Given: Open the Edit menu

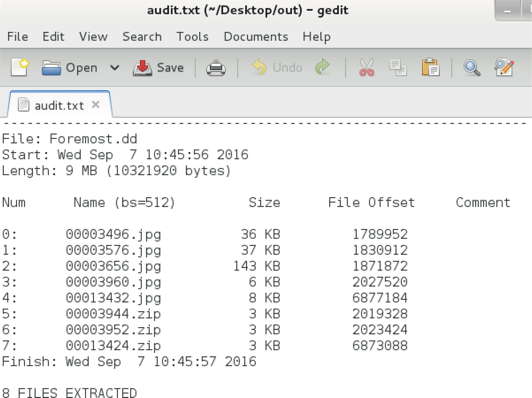Looking at the screenshot, I should click(53, 37).
